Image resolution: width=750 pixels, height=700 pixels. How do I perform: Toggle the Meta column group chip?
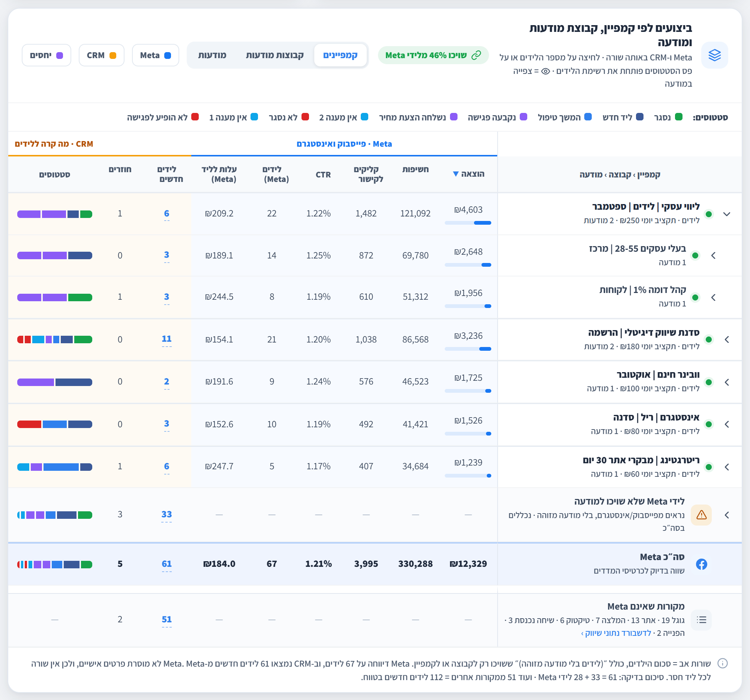[x=155, y=56]
